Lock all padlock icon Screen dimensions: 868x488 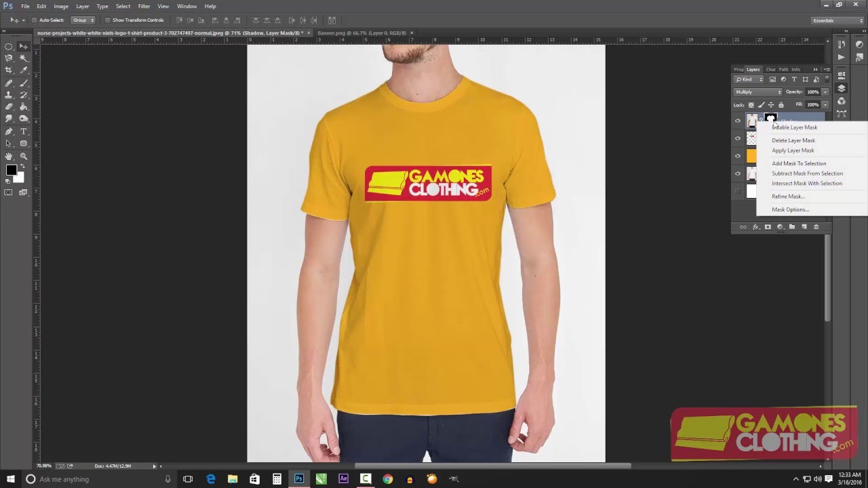[781, 105]
